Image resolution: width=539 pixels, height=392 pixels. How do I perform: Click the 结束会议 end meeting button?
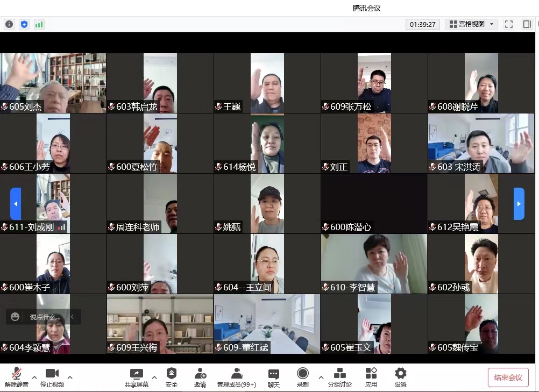tap(508, 377)
